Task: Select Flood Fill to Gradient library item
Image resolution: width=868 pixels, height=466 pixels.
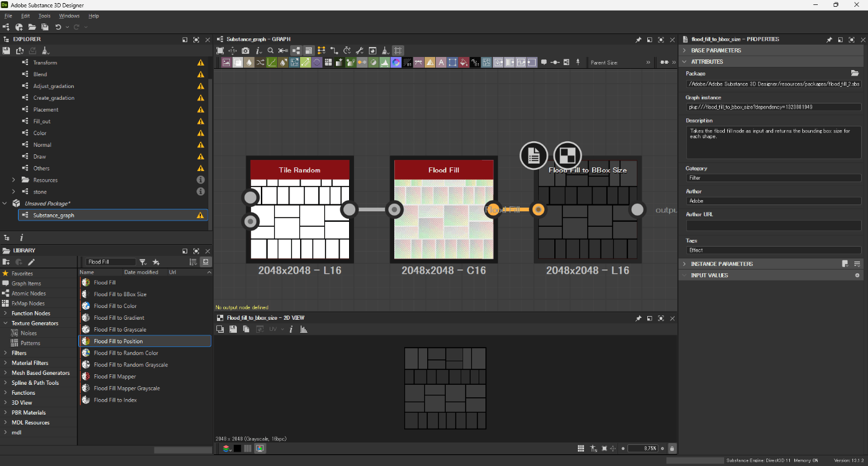Action: [119, 318]
